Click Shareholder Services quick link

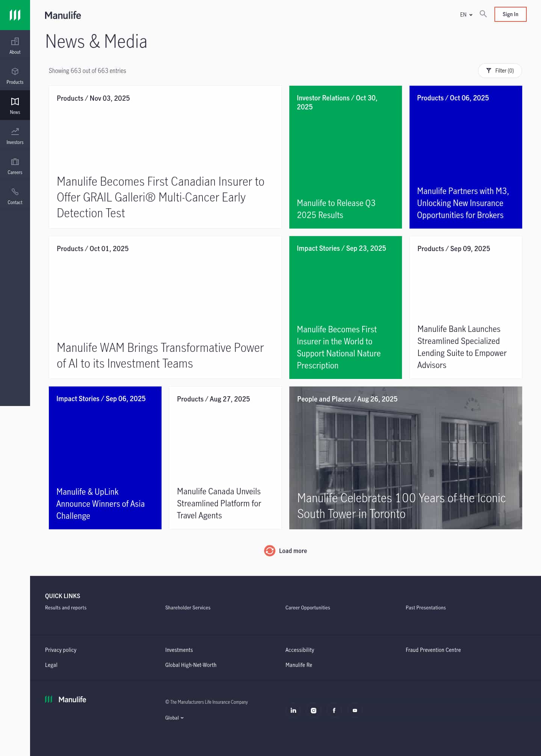click(x=188, y=608)
